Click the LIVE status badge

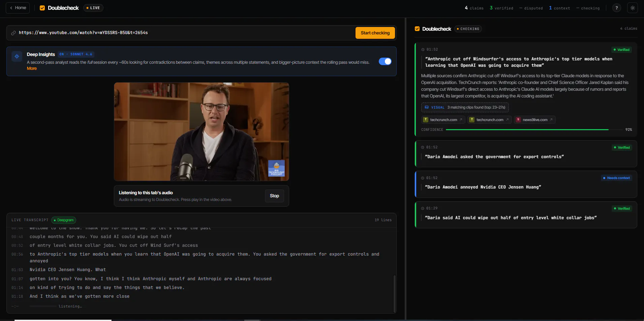coord(93,8)
